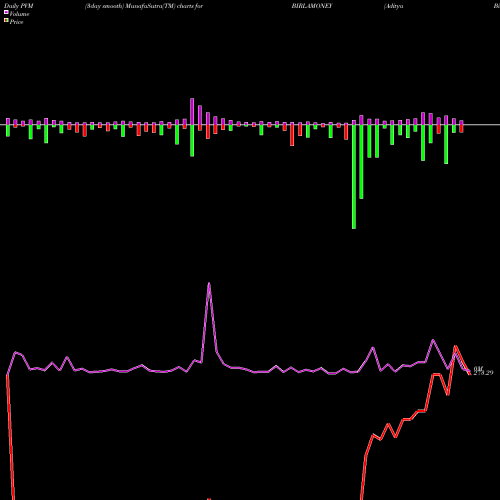
Task: Select the Volume legend label
Action: tap(19, 14)
